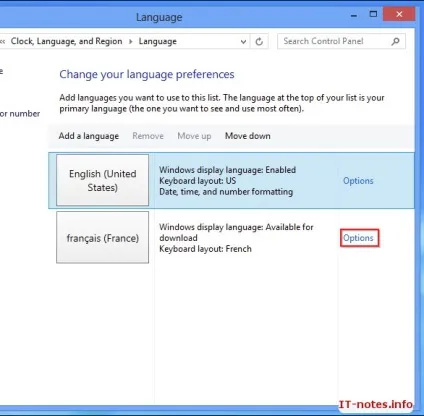
Task: Click the Language breadcrumb item
Action: pos(158,41)
